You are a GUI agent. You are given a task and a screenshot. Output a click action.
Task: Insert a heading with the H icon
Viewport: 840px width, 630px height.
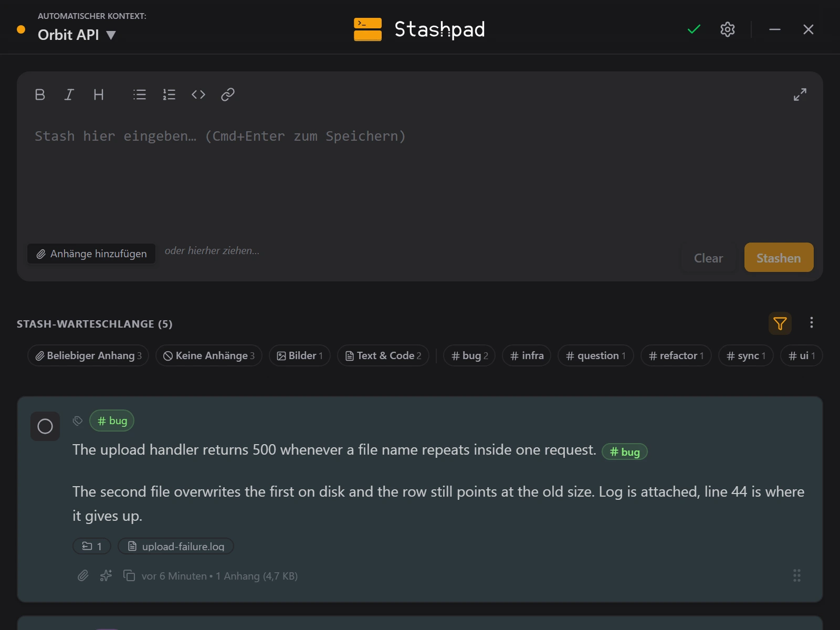(x=99, y=94)
